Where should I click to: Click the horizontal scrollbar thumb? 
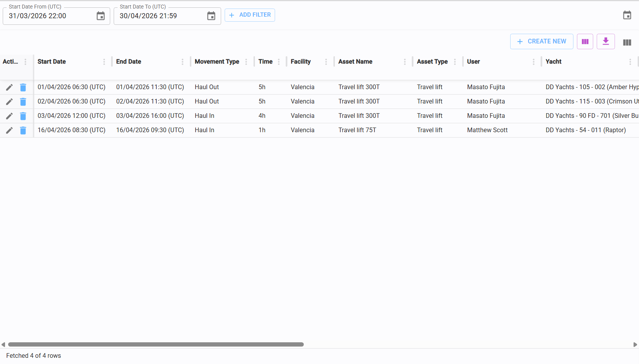(156, 344)
